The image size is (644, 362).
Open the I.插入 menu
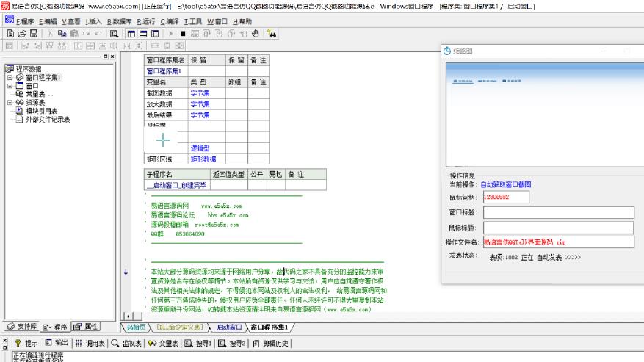point(94,22)
